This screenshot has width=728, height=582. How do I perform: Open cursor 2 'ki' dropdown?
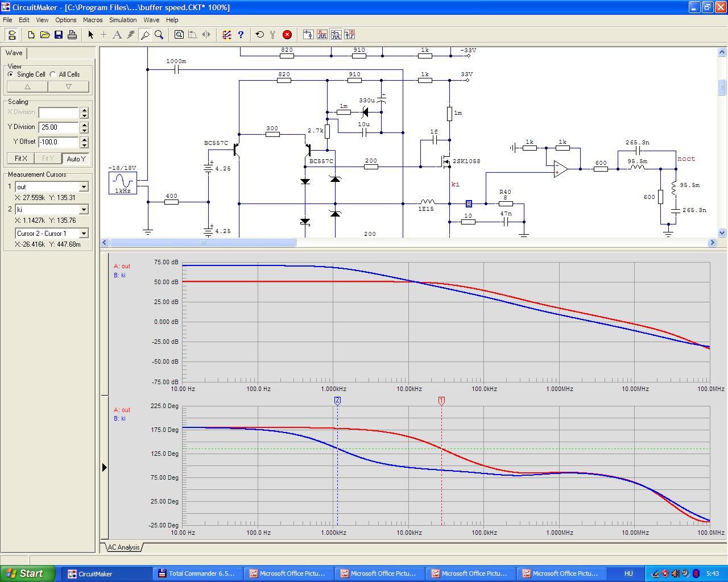[84, 210]
